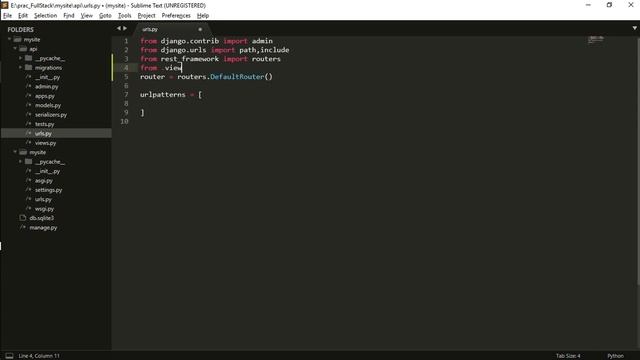Change Tab Size: 4 setting
The width and height of the screenshot is (640, 360).
[568, 356]
